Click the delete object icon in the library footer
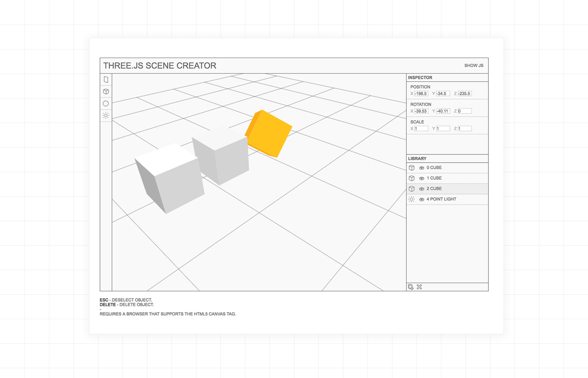The width and height of the screenshot is (588, 378). tap(419, 286)
